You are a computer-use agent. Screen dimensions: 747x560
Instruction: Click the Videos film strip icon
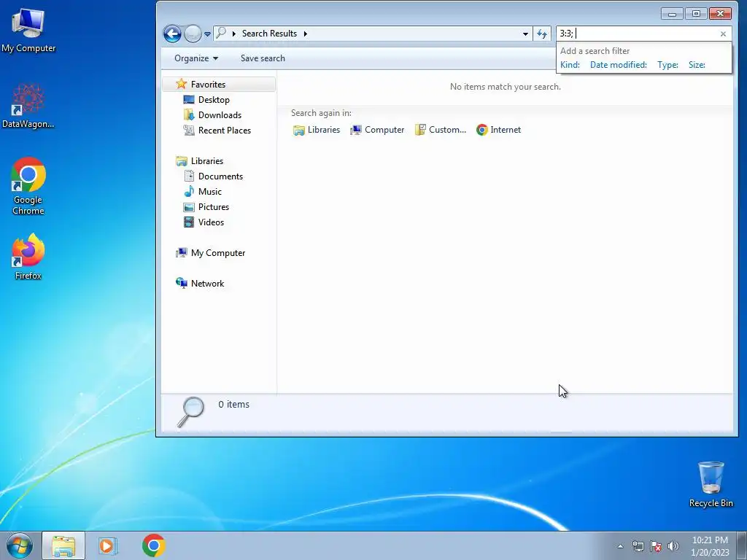click(189, 222)
